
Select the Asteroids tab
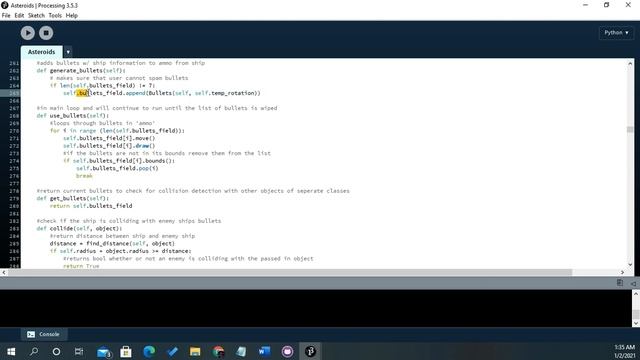coord(42,52)
